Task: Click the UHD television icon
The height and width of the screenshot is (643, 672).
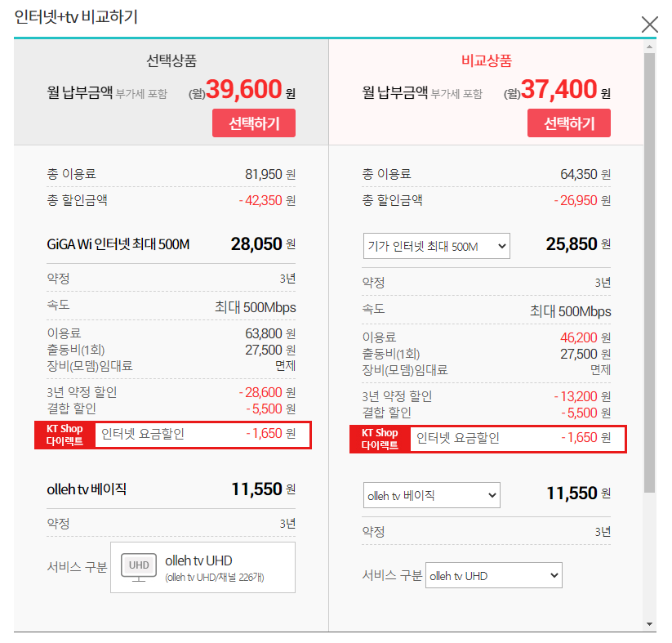Action: pos(137,566)
